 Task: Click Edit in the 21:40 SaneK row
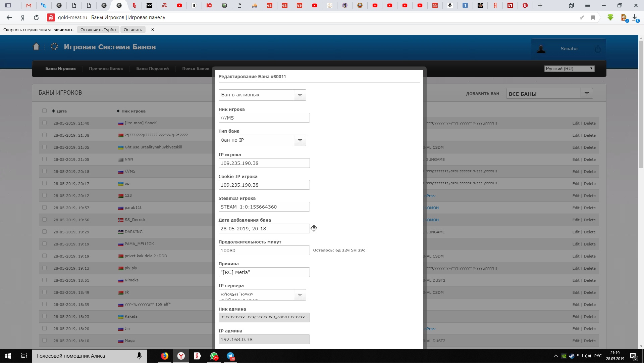click(576, 123)
